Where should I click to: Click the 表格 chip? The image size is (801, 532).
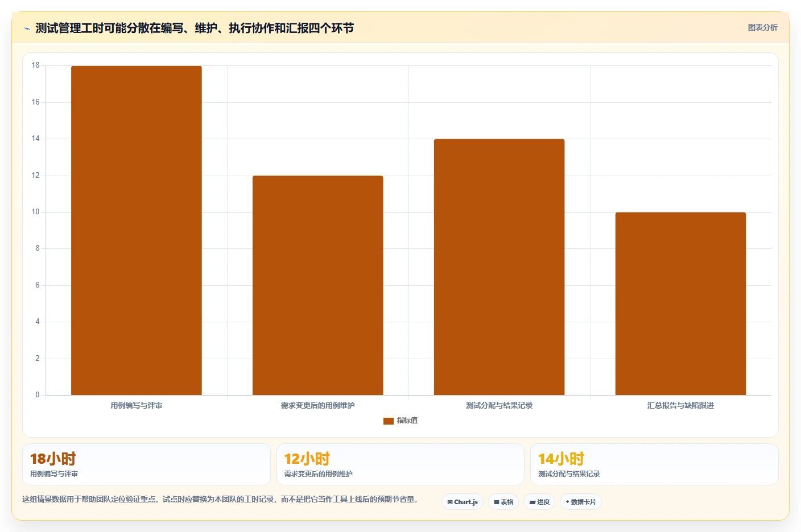pos(503,502)
